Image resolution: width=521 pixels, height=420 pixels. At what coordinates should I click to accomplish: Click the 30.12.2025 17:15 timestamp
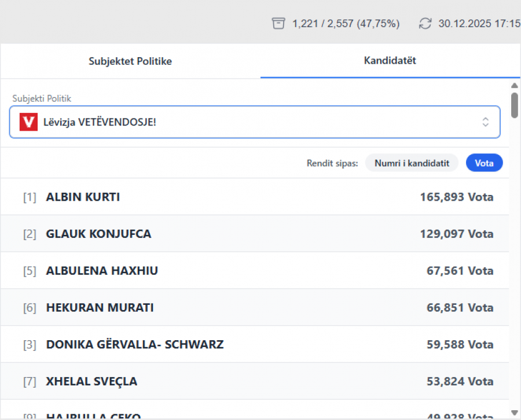click(x=479, y=24)
